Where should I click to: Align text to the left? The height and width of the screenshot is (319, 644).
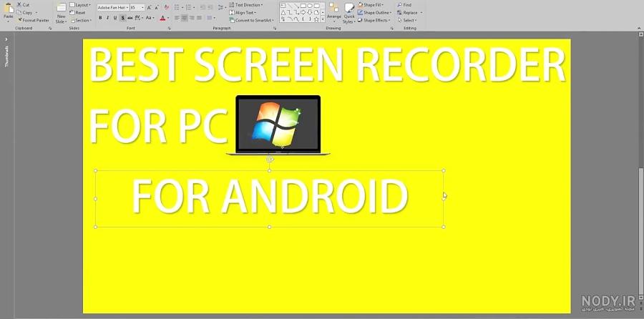[x=177, y=18]
